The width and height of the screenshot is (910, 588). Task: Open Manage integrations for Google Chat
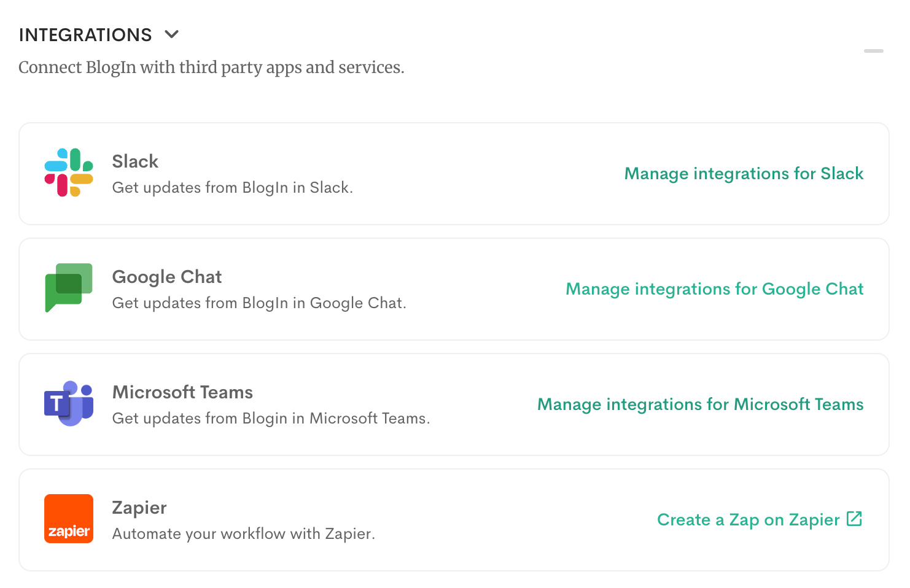click(x=714, y=289)
